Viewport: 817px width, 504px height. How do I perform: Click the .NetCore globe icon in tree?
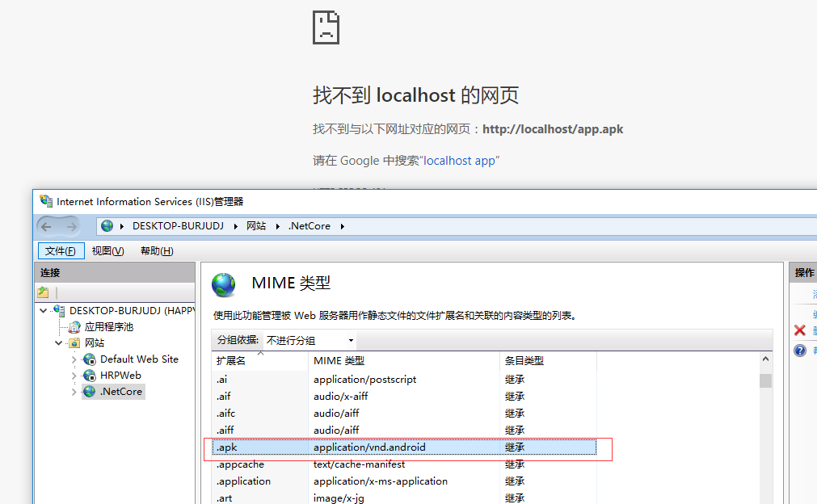pyautogui.click(x=90, y=392)
